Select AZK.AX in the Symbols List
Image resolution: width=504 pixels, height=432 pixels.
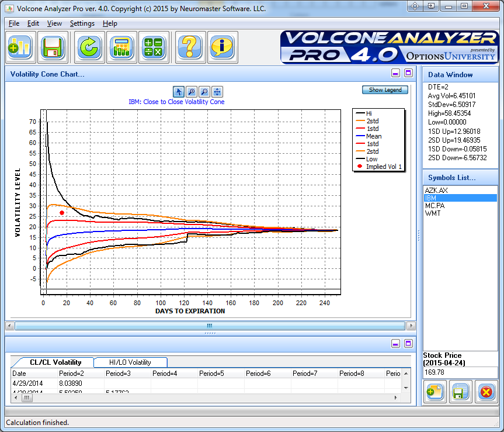click(x=460, y=190)
